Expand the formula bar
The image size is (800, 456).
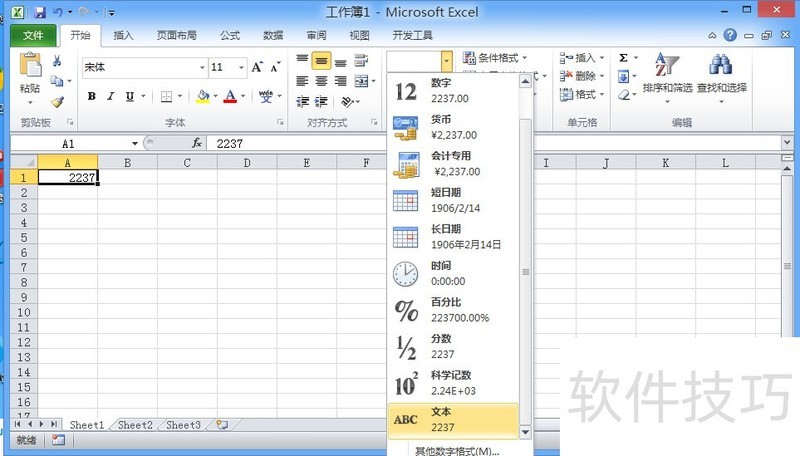[x=786, y=143]
